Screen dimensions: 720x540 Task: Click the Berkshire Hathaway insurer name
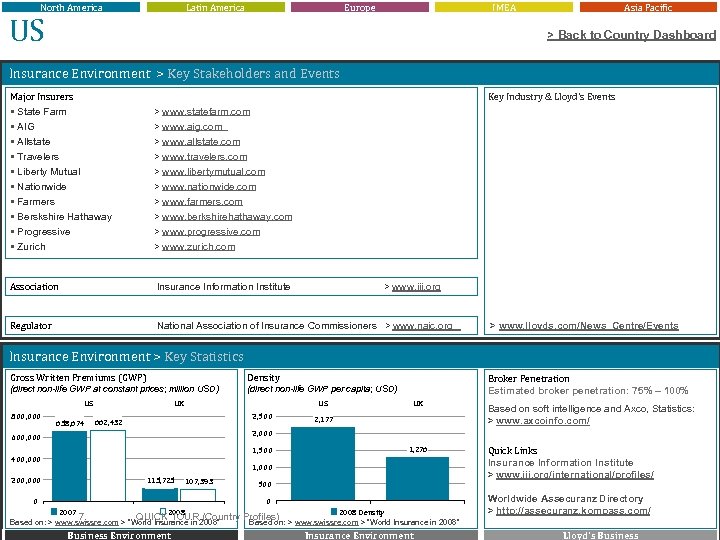tap(65, 217)
